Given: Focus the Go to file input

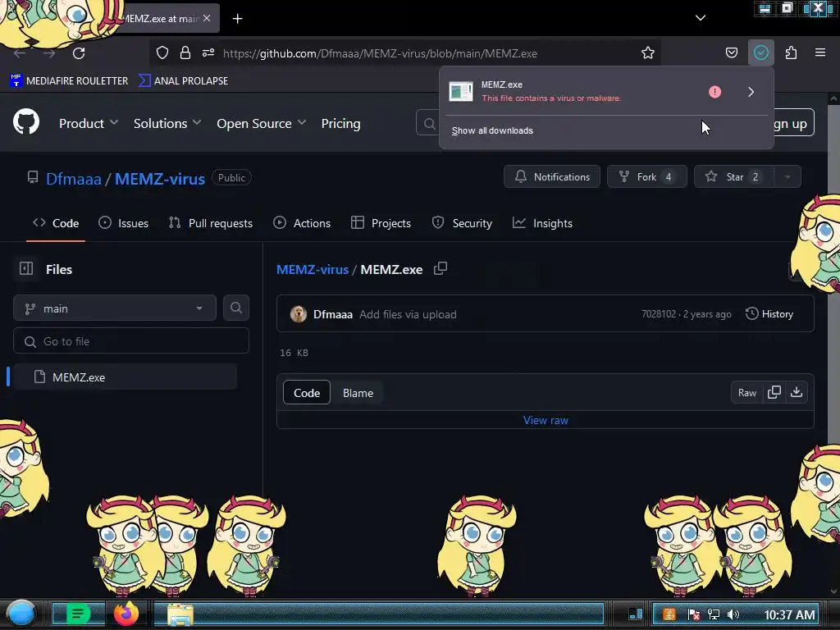Looking at the screenshot, I should pos(131,340).
